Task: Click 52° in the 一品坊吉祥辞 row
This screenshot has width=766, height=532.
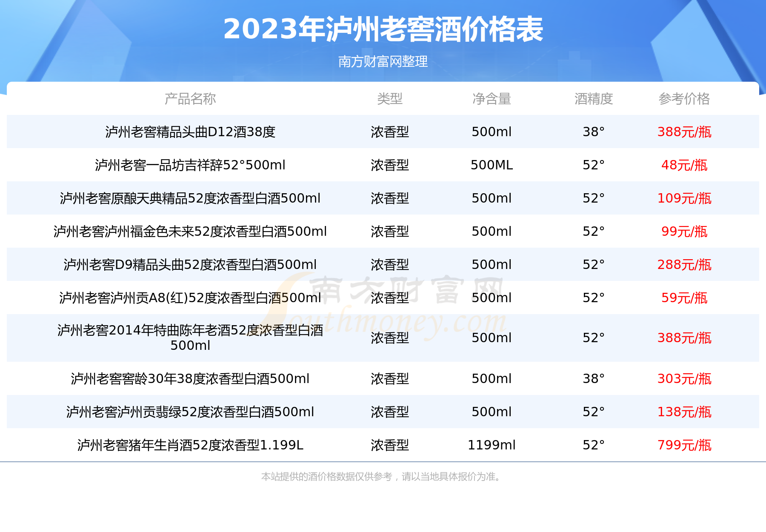Action: pos(594,165)
